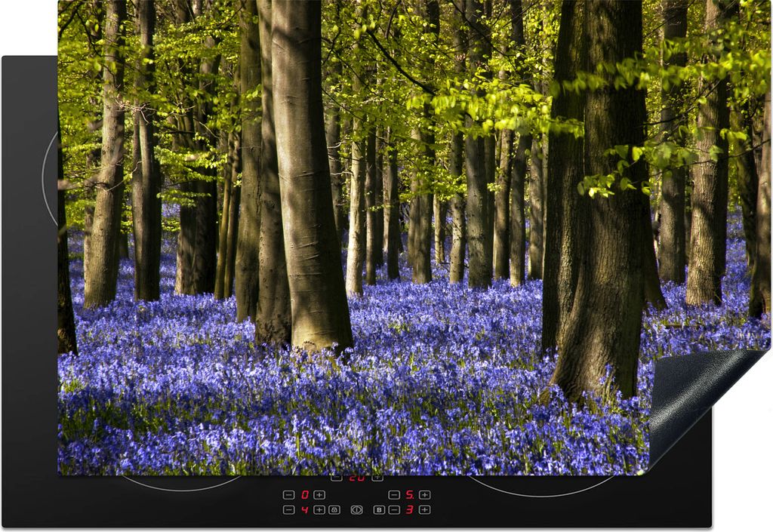The image size is (773, 532).
Task: Increase power on zone showing 4
Action: [x=319, y=510]
